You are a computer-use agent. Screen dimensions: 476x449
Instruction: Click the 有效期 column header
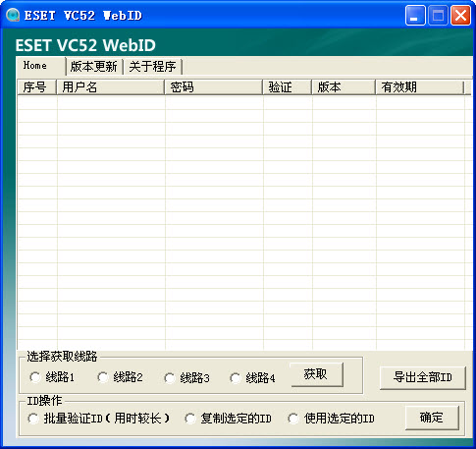(x=419, y=87)
